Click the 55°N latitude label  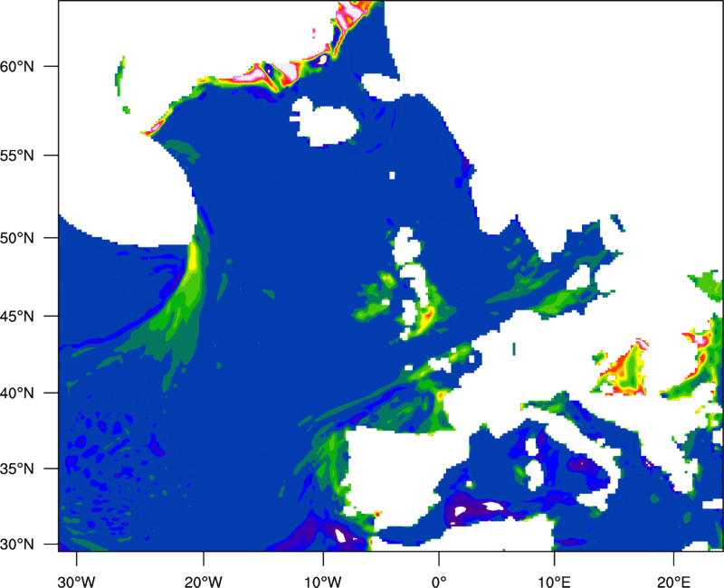[17, 156]
